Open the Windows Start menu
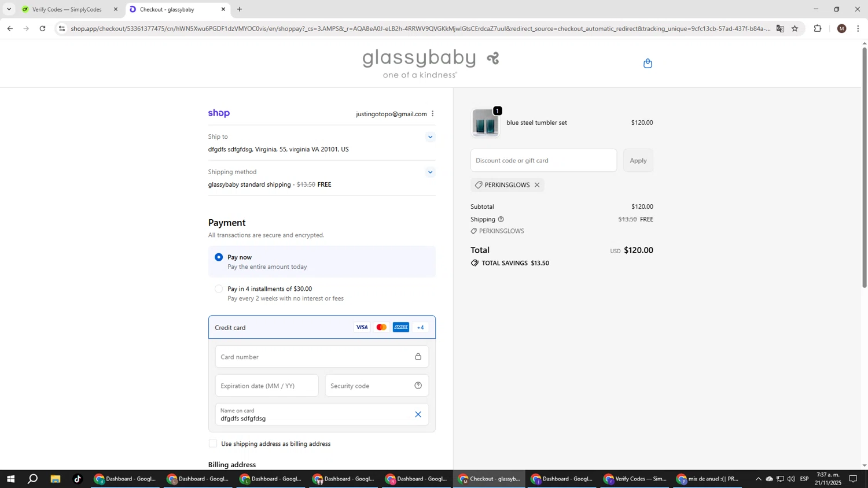The image size is (868, 488). click(x=10, y=479)
